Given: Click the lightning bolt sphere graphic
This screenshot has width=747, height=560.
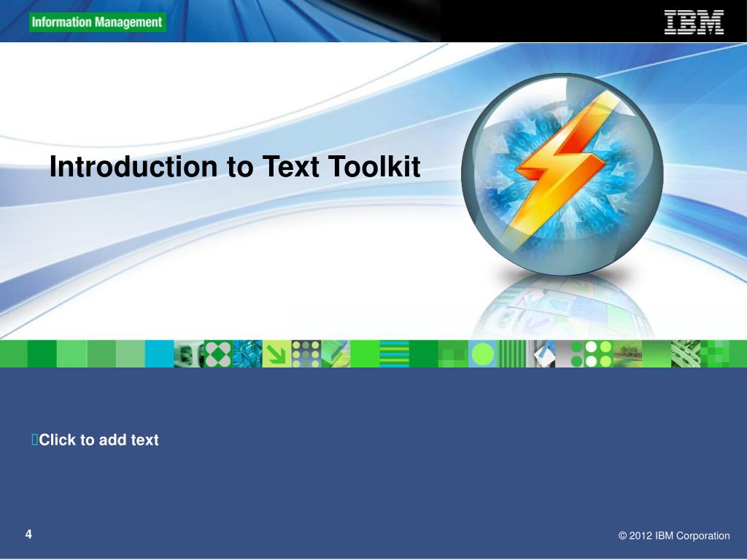Looking at the screenshot, I should tap(562, 174).
